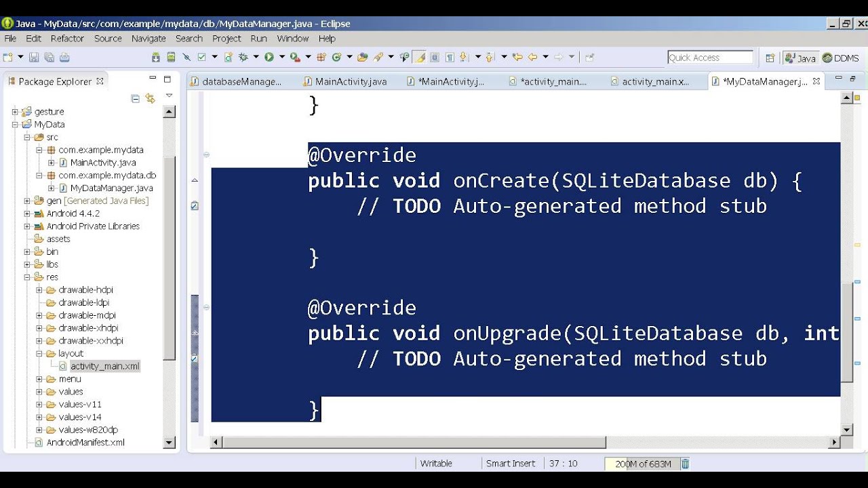Image resolution: width=868 pixels, height=488 pixels.
Task: Close the MyDataManager.java editor tab
Action: (x=816, y=81)
